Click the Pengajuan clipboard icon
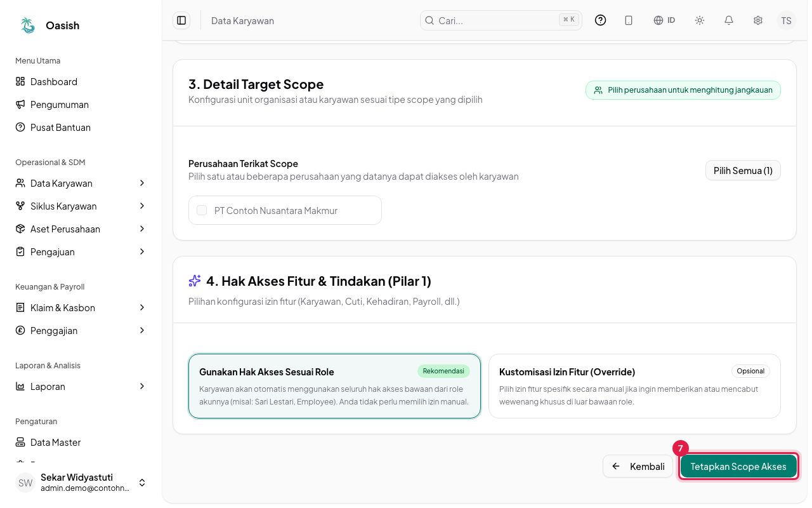The height and width of the screenshot is (508, 812). click(x=20, y=252)
